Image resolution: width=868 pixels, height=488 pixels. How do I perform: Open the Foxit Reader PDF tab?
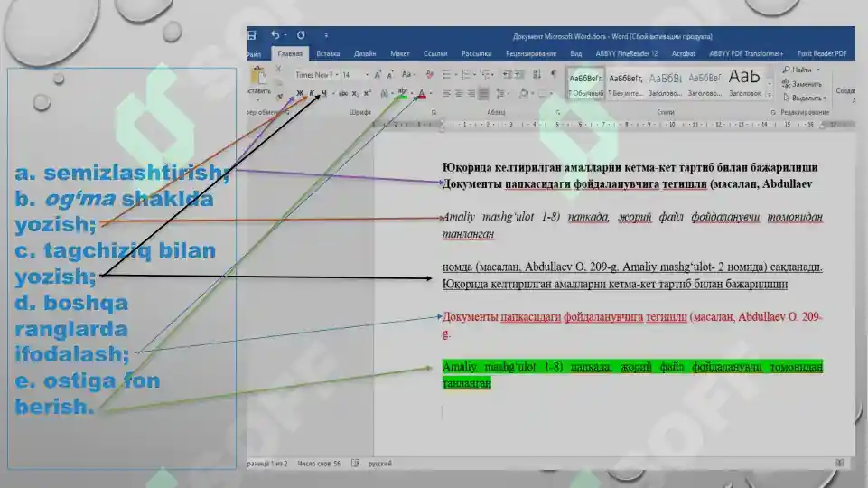[822, 53]
